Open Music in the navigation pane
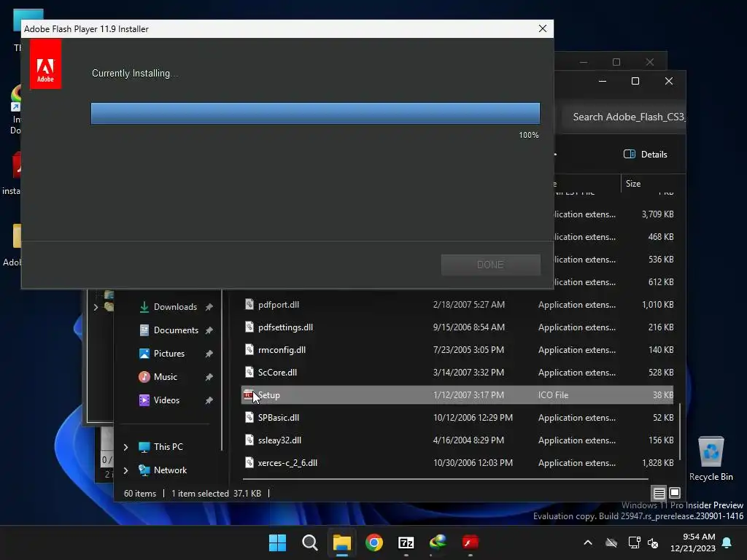The width and height of the screenshot is (747, 560). click(x=165, y=377)
